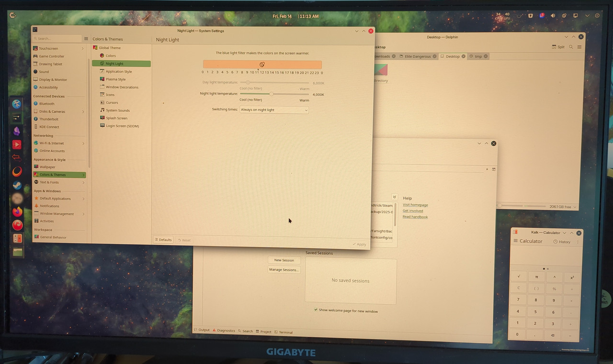Expand the Wi-Fi & Internet chevron
The image size is (613, 364).
coord(83,143)
